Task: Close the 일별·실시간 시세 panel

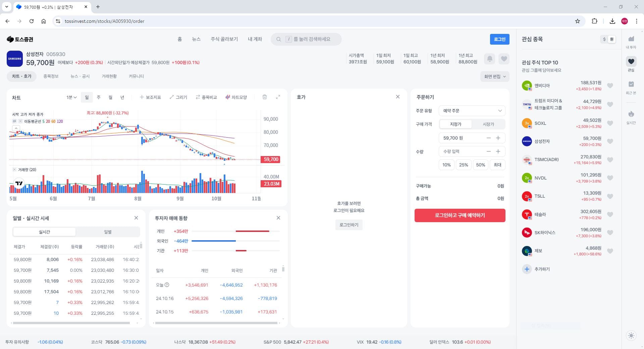Action: click(x=136, y=218)
